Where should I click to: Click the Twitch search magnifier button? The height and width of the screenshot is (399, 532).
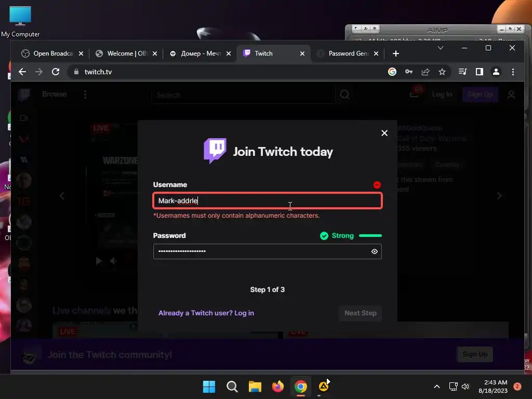coord(345,95)
